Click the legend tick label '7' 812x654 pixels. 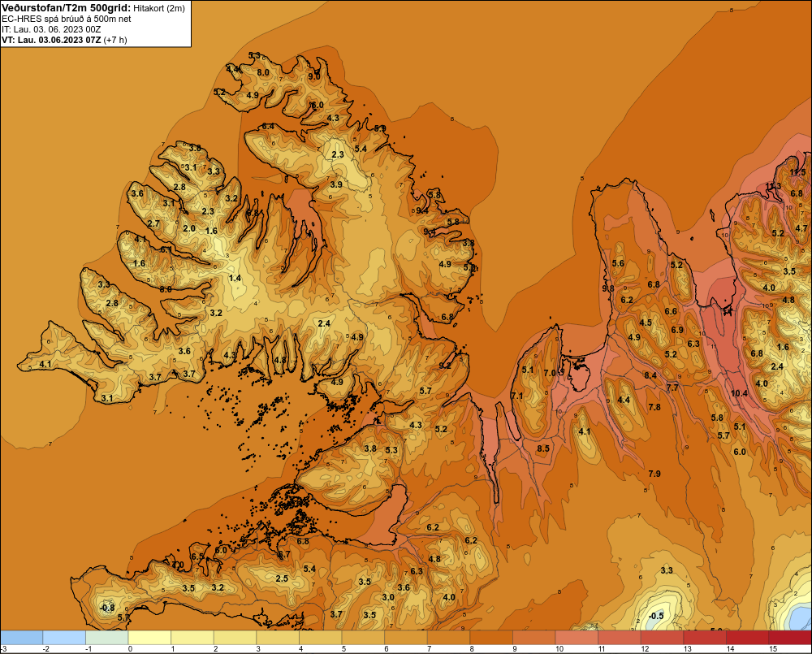point(429,649)
